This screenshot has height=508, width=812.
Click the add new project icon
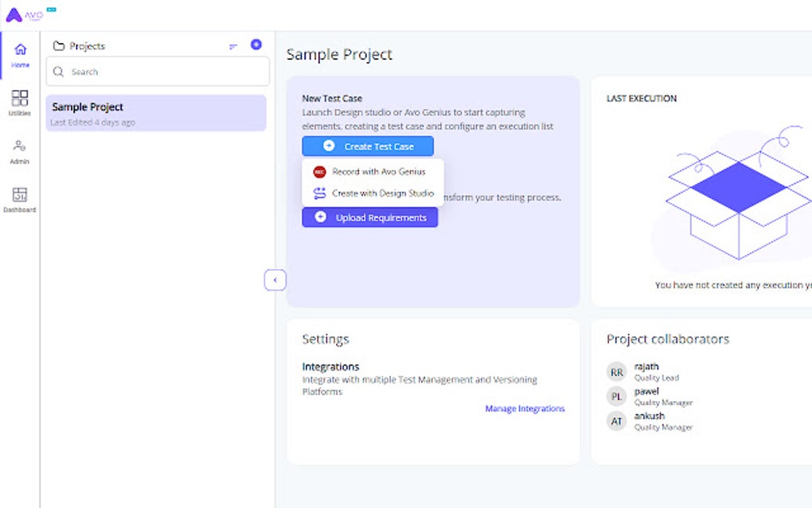coord(256,45)
